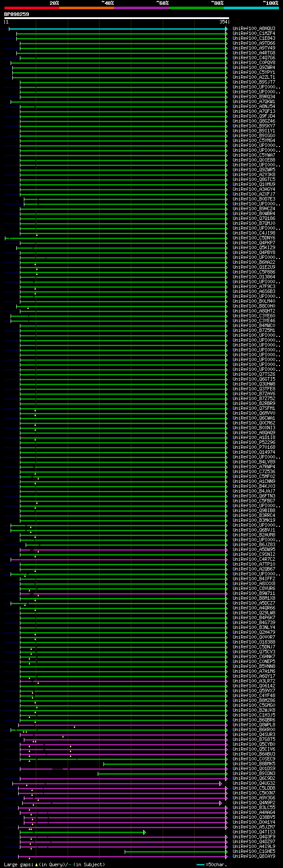Click the query end position 354 label
The width and height of the screenshot is (283, 868).
coord(223,22)
